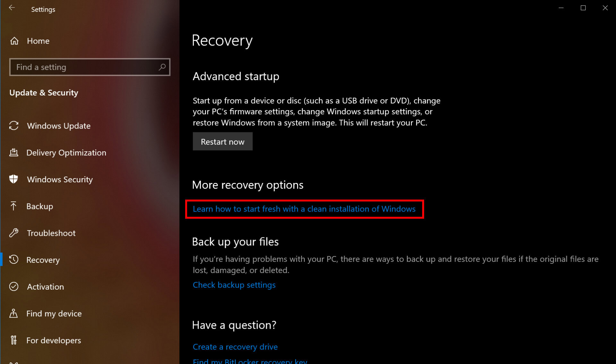Navigate to Home in Settings sidebar
Viewport: 616px width, 364px height.
tap(38, 41)
